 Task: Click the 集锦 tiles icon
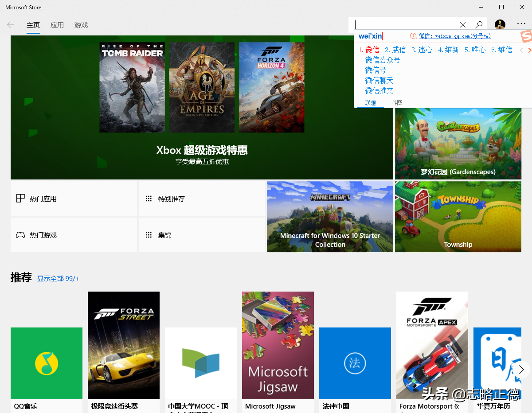click(149, 234)
